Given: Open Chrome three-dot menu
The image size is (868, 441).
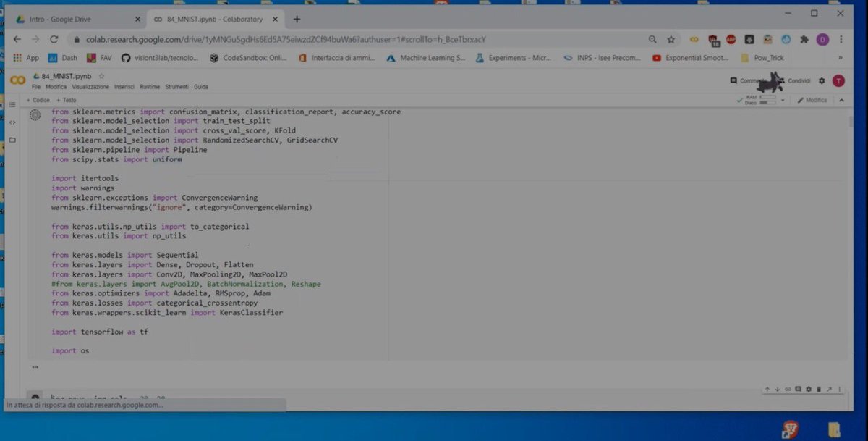Looking at the screenshot, I should click(841, 39).
